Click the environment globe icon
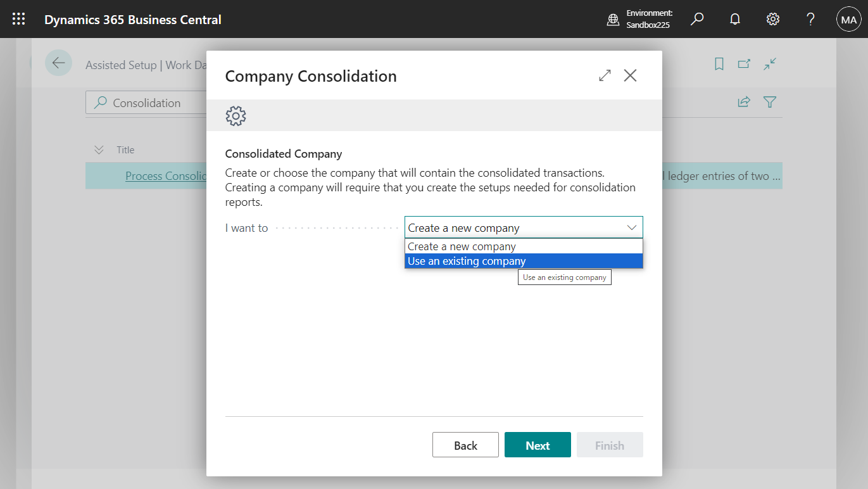Image resolution: width=868 pixels, height=489 pixels. pyautogui.click(x=613, y=20)
